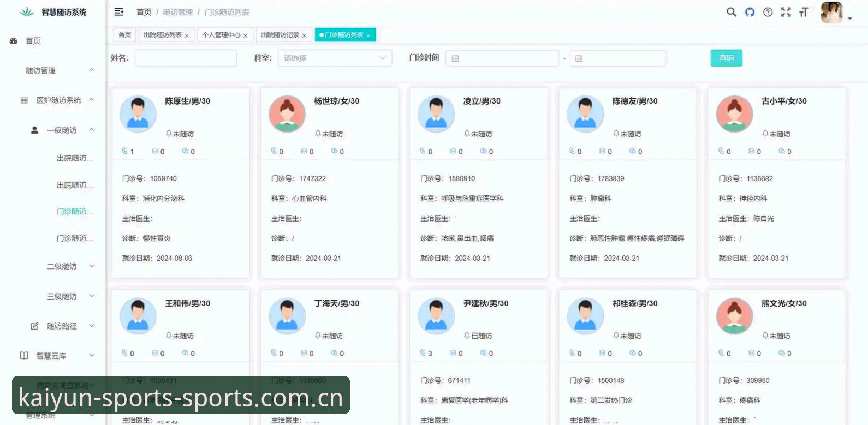Click patient name 陈德友/男/30
This screenshot has width=868, height=425.
click(635, 101)
